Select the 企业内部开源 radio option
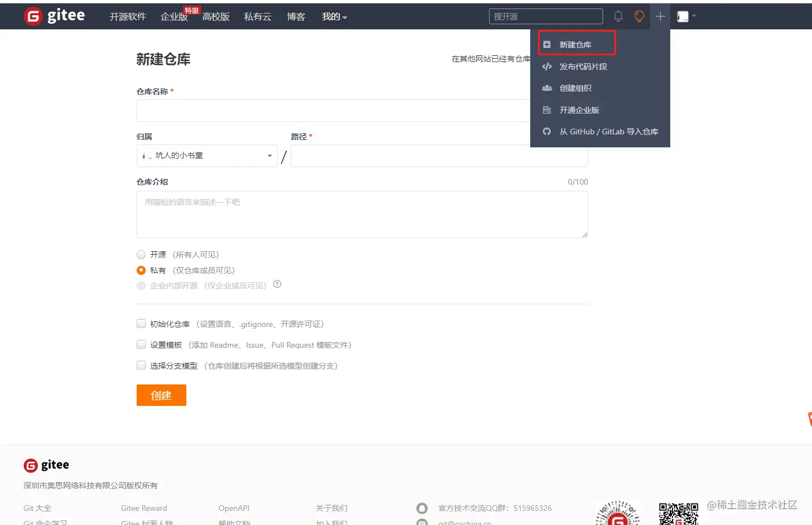The width and height of the screenshot is (812, 525). click(x=141, y=286)
